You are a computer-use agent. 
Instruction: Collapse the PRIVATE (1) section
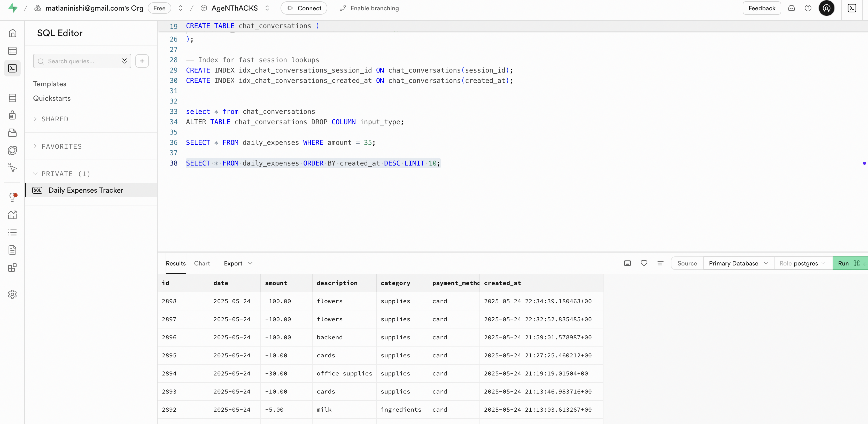65,174
